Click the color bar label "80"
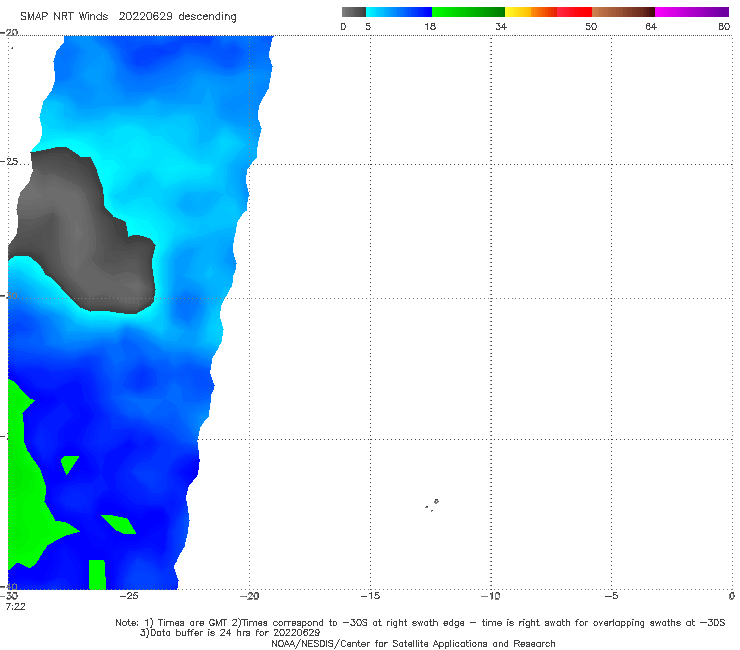The image size is (740, 650). 724,27
